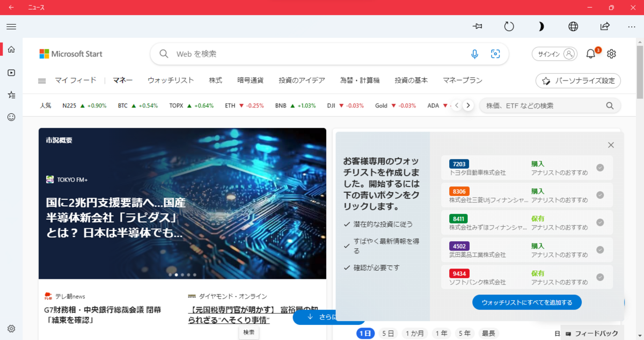Select 1か月 chart range
This screenshot has height=340, width=644.
(415, 334)
